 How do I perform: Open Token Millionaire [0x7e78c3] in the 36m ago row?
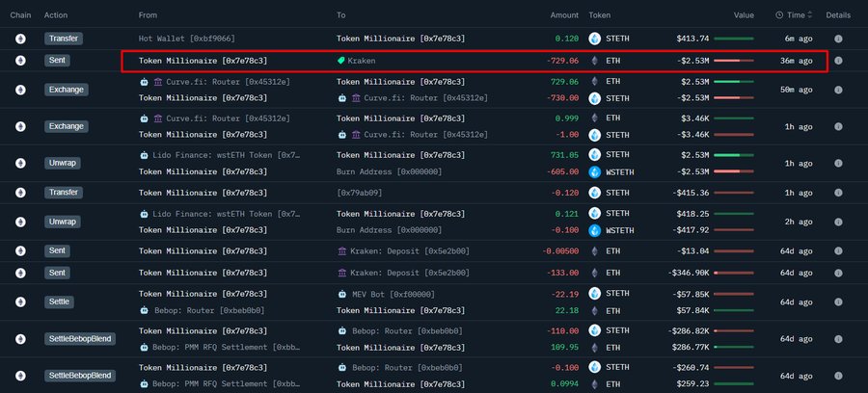tap(203, 61)
